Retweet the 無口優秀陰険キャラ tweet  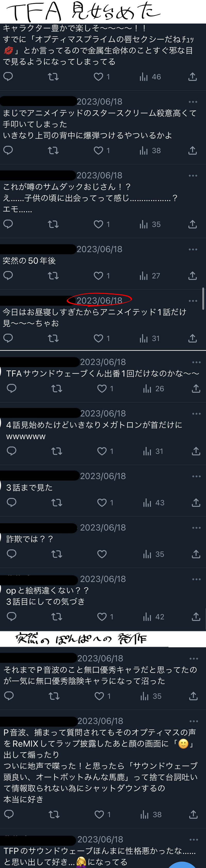(54, 696)
